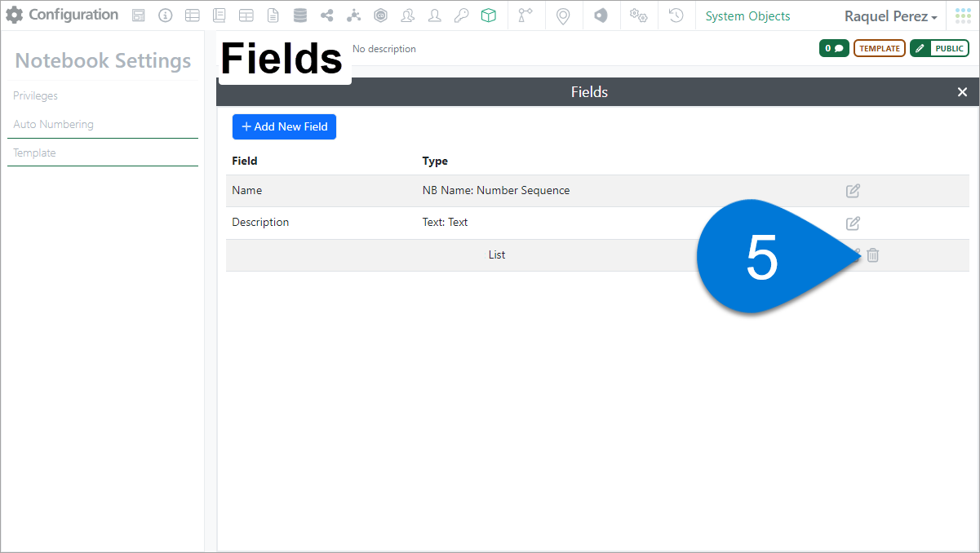980x553 pixels.
Task: Open Privileges in Notebook Settings
Action: [x=35, y=95]
